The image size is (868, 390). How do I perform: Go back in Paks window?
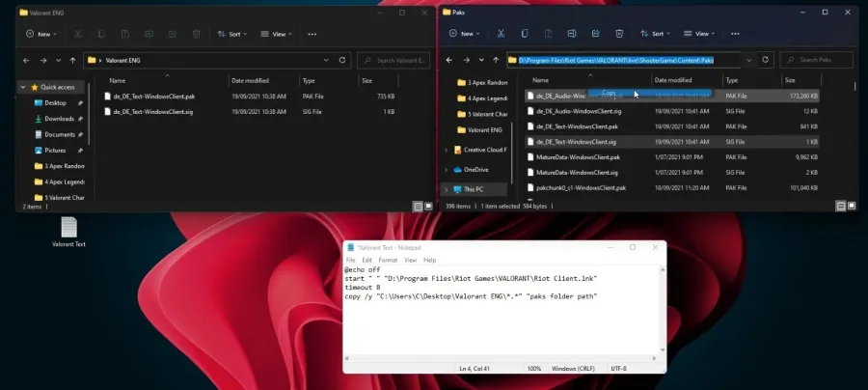point(449,60)
